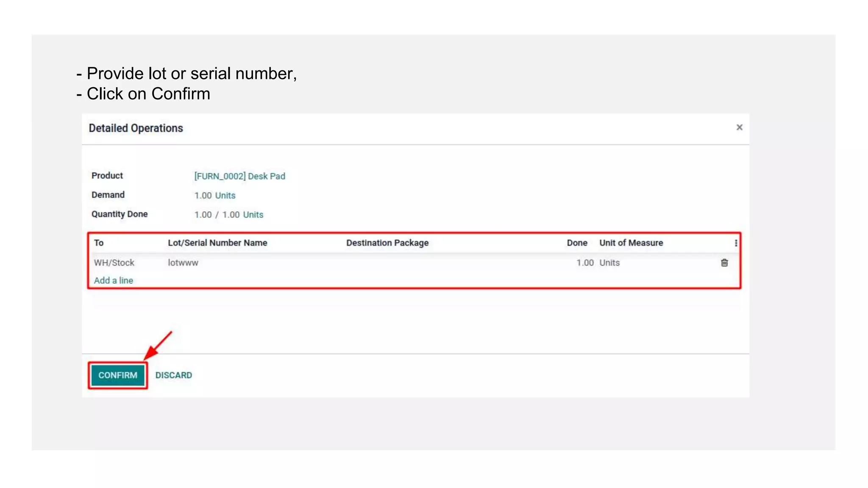Viewport: 868px width, 488px height.
Task: Click the Unit of Measure column header
Action: click(x=631, y=243)
